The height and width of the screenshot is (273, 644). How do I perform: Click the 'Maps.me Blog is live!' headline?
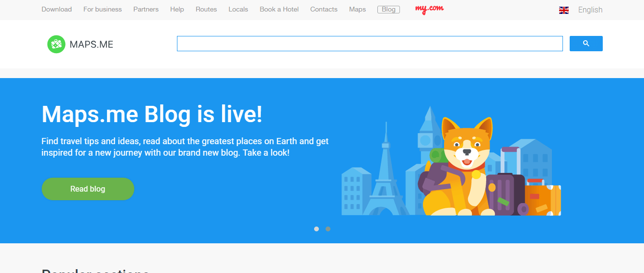(x=152, y=114)
